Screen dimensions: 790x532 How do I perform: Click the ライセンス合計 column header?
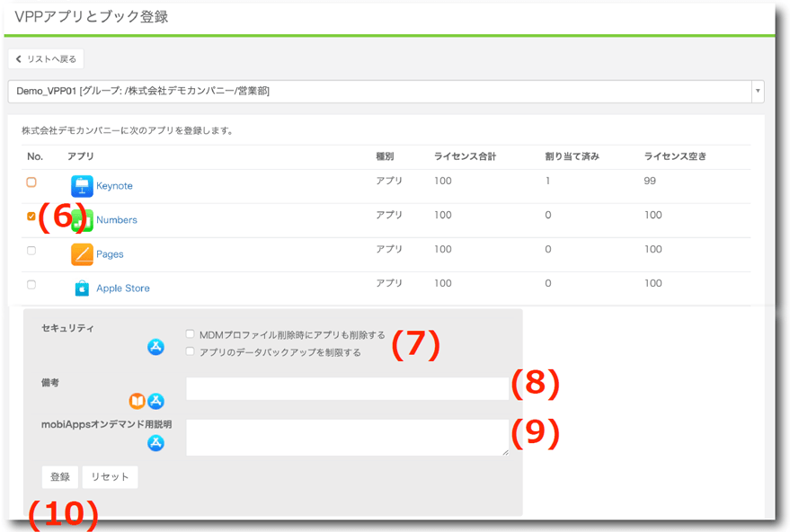tap(465, 156)
